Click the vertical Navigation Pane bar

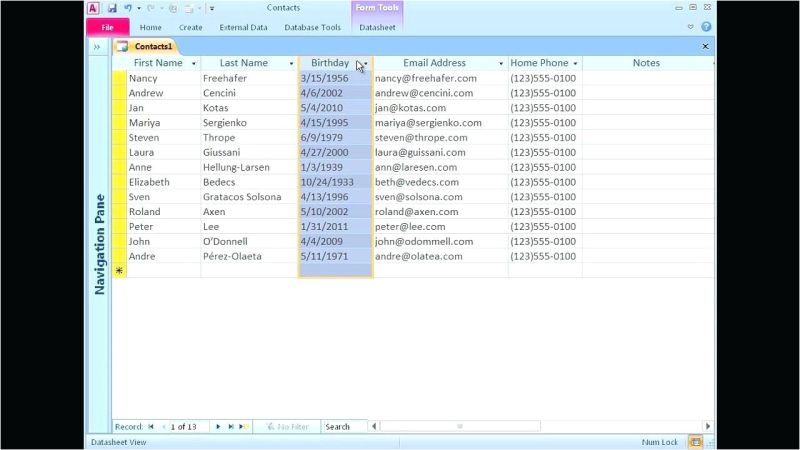pos(99,244)
